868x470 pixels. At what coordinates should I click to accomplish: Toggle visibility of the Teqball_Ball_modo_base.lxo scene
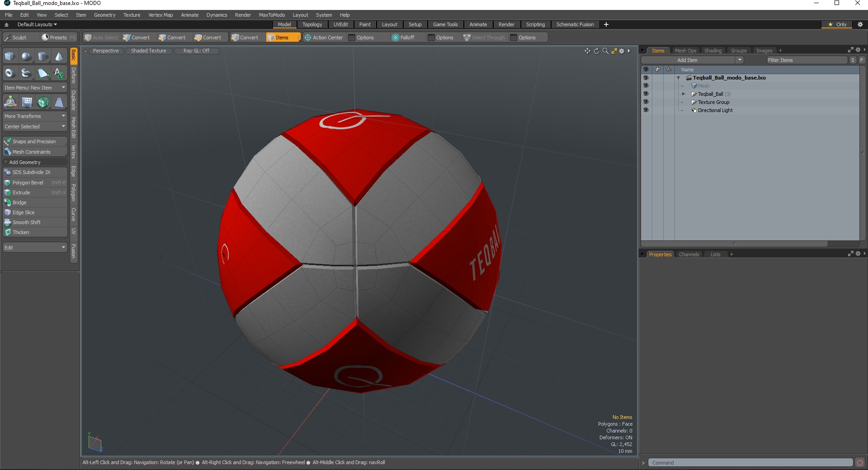coord(646,78)
